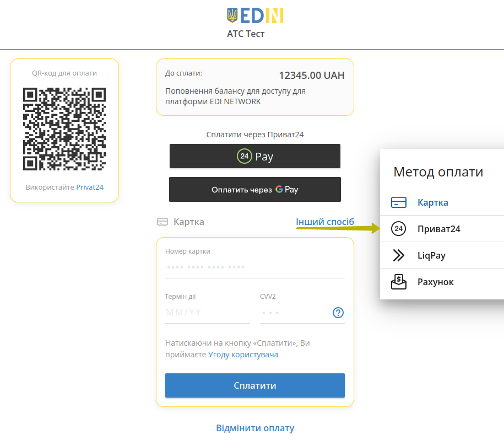Focus the Термін дії MM/YY field
This screenshot has height=445, width=504.
click(207, 313)
